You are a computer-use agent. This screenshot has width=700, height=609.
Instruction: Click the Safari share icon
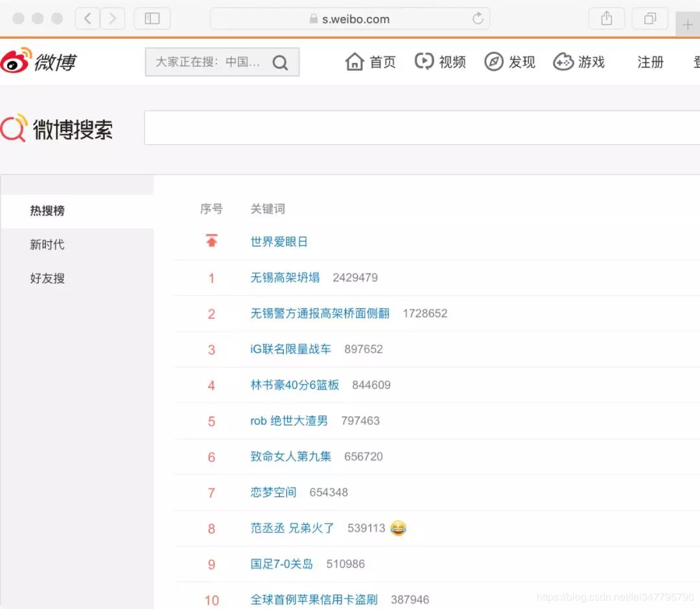click(x=607, y=18)
